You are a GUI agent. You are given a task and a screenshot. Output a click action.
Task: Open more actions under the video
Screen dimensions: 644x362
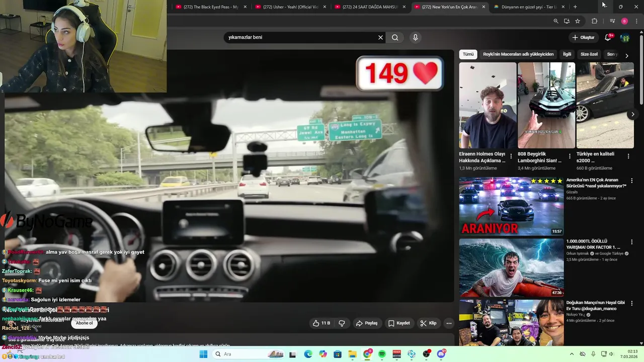[x=449, y=323]
